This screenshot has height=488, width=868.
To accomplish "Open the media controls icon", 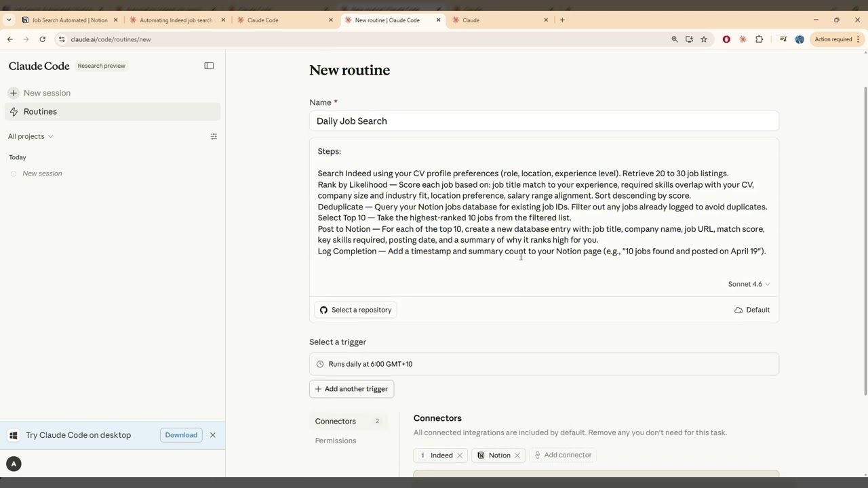I will click(x=783, y=39).
